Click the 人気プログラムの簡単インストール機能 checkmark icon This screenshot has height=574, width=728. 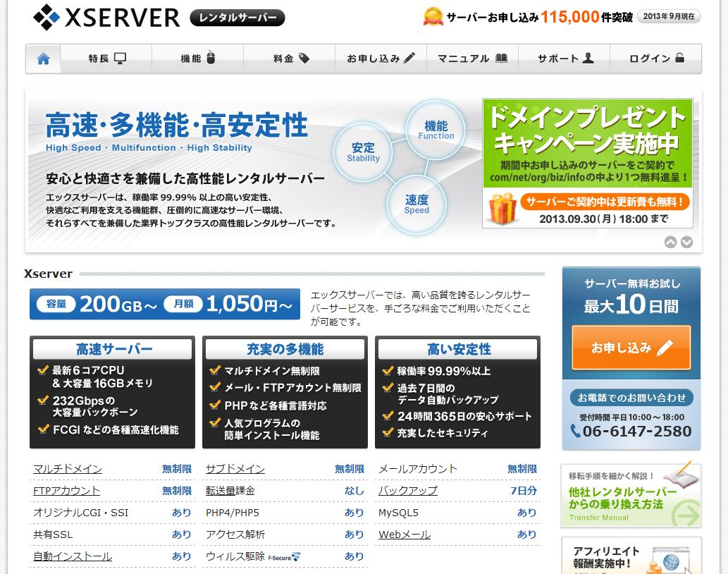[x=215, y=422]
